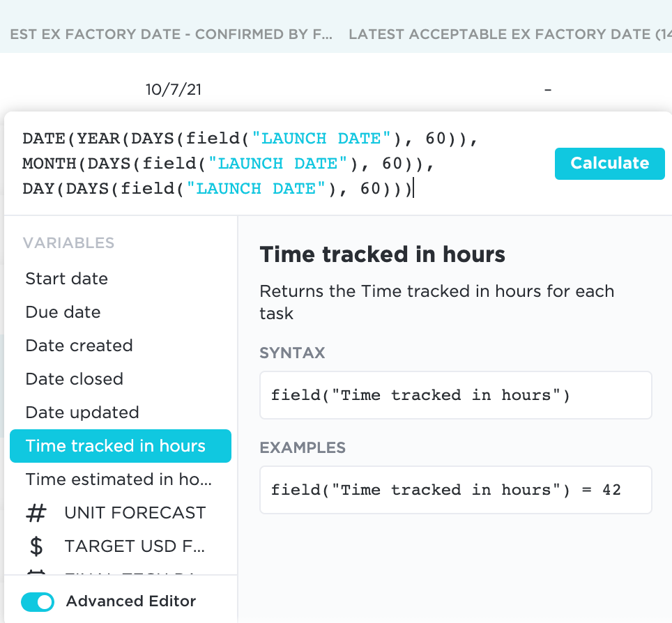Click the hash icon beside UNIT FORECAST
The width and height of the screenshot is (672, 623).
(x=36, y=514)
